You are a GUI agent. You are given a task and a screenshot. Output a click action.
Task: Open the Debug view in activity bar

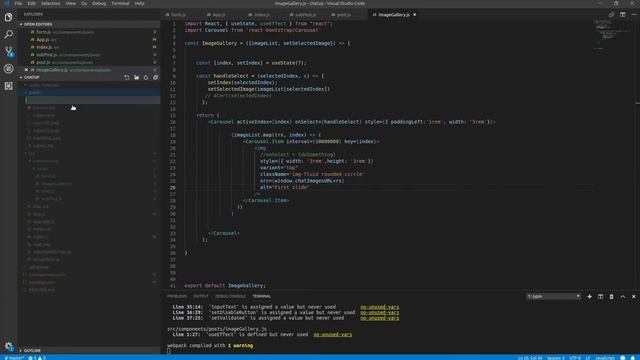[9, 69]
